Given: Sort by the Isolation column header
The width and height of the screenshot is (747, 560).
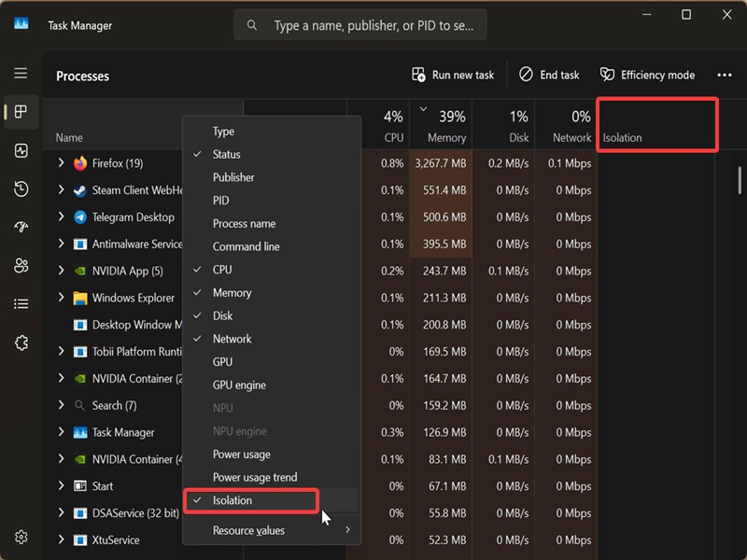Looking at the screenshot, I should (657, 125).
